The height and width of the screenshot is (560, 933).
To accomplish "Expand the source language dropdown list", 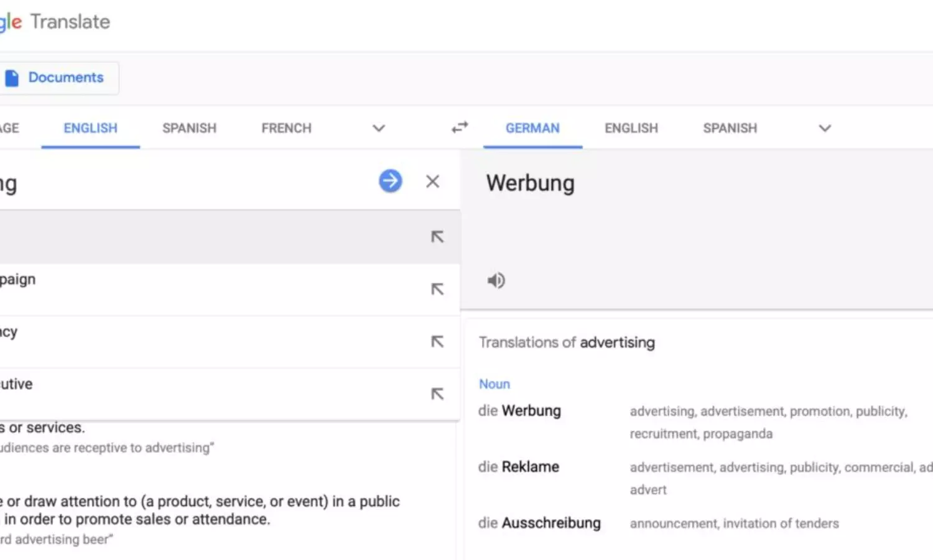I will [379, 128].
